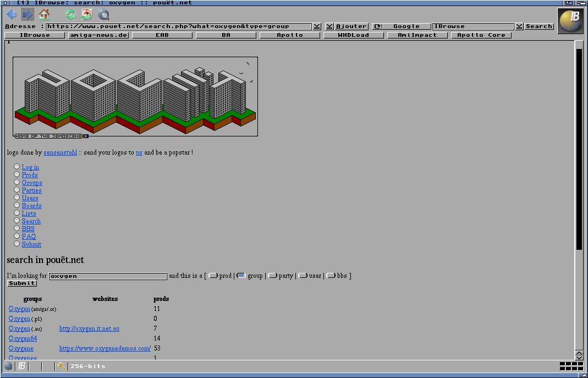588x378 pixels.
Task: Click the IBrowse globe logo
Action: click(570, 20)
